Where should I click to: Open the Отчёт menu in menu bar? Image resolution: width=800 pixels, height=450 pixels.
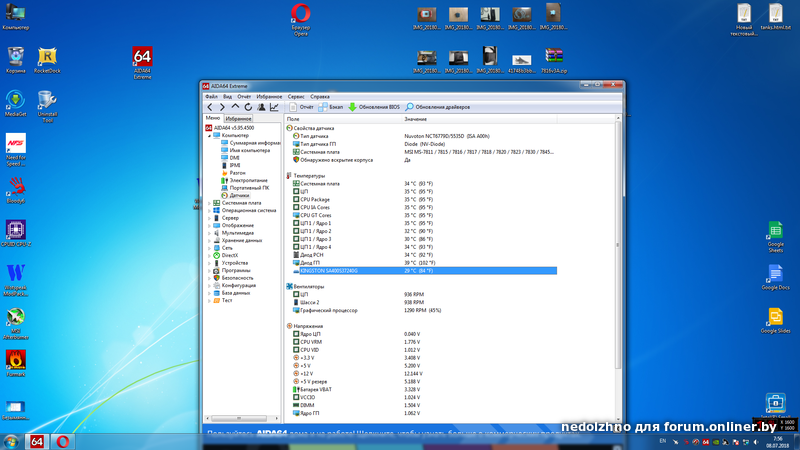(244, 96)
